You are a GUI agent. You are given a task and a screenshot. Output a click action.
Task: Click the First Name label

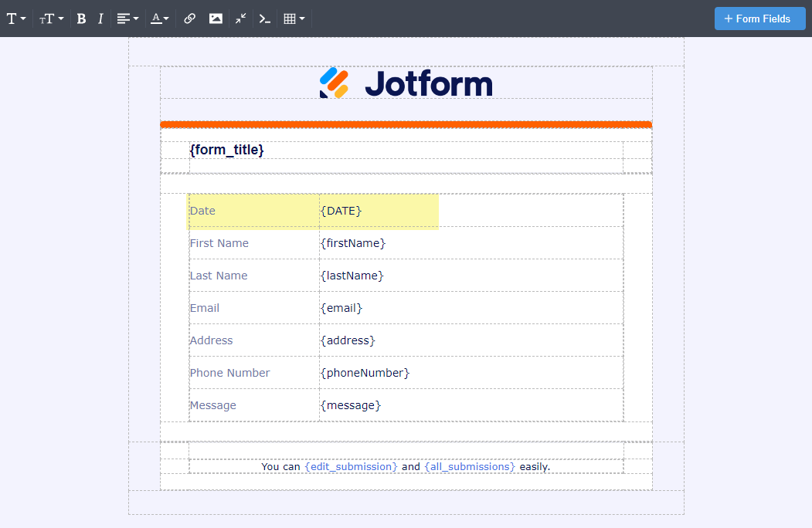pos(219,243)
